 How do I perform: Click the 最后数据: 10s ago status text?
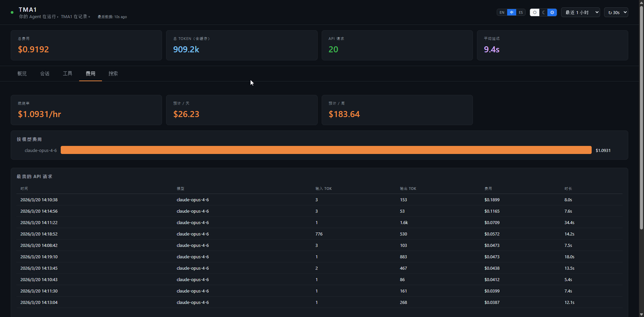pyautogui.click(x=112, y=17)
